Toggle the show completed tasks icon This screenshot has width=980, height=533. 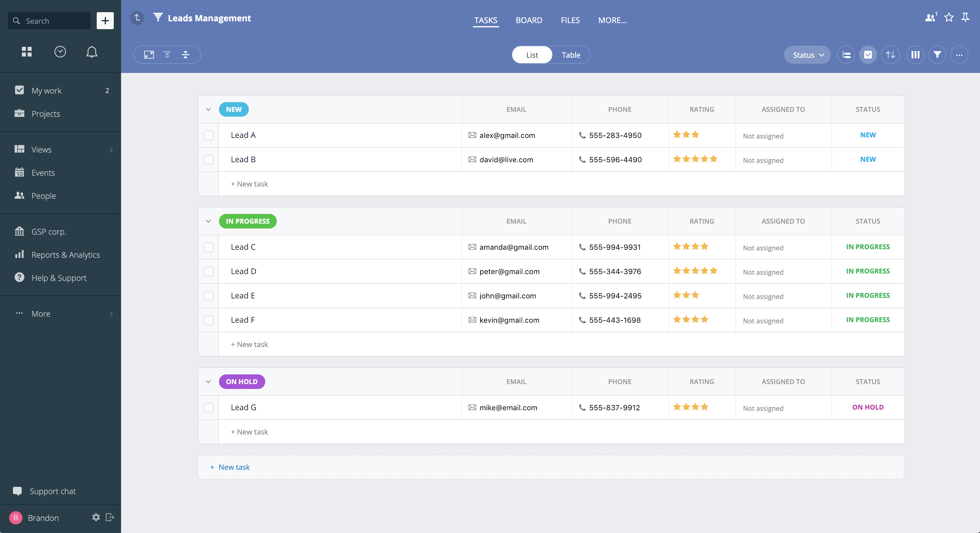coord(868,55)
